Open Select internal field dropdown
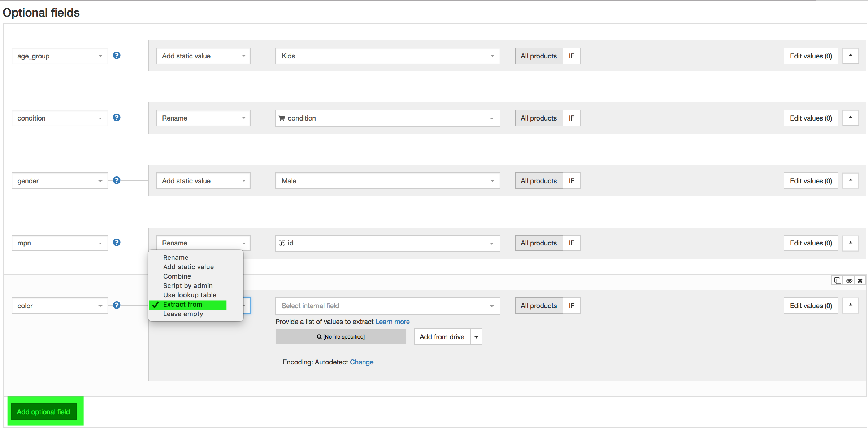Image resolution: width=868 pixels, height=428 pixels. [x=387, y=306]
